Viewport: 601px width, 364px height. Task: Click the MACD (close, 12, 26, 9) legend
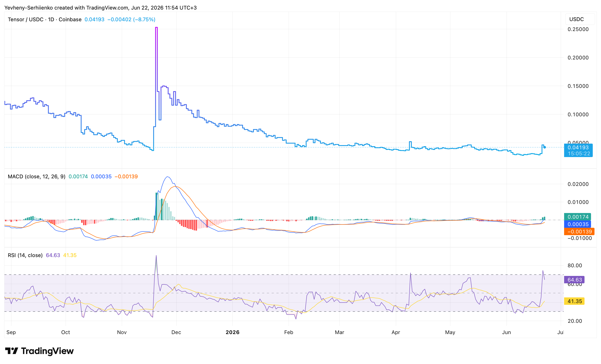tap(37, 176)
